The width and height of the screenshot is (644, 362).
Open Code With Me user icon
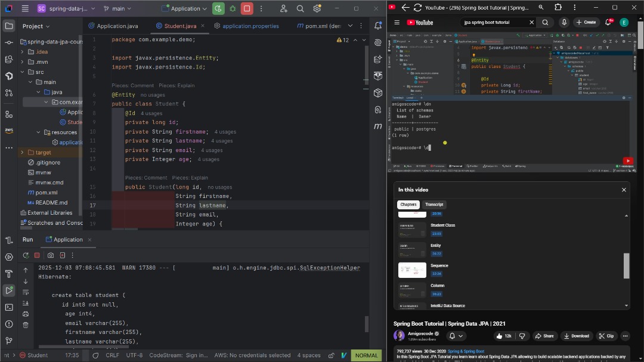(x=283, y=8)
